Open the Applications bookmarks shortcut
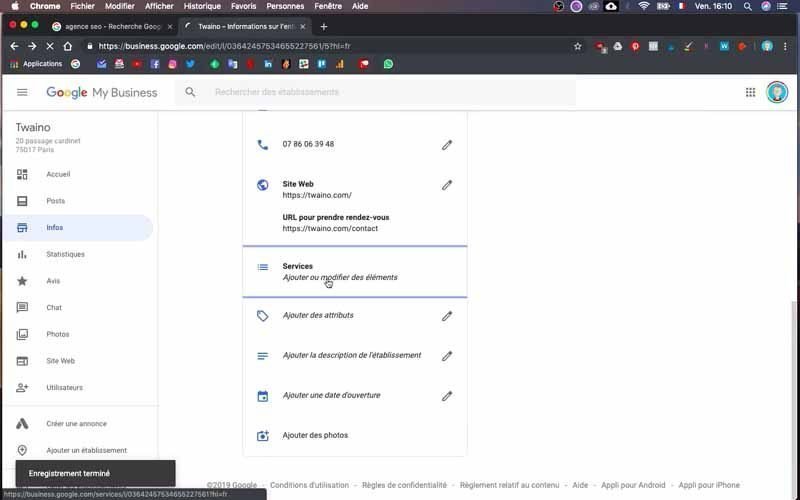The width and height of the screenshot is (800, 500). (36, 64)
